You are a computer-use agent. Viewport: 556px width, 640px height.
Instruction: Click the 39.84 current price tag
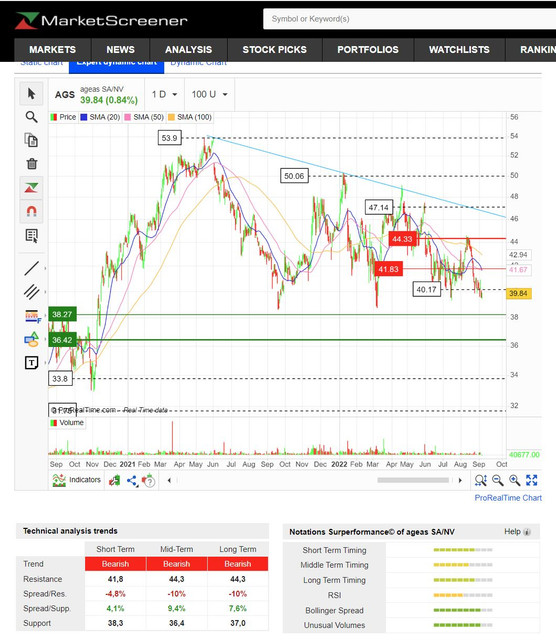point(518,293)
